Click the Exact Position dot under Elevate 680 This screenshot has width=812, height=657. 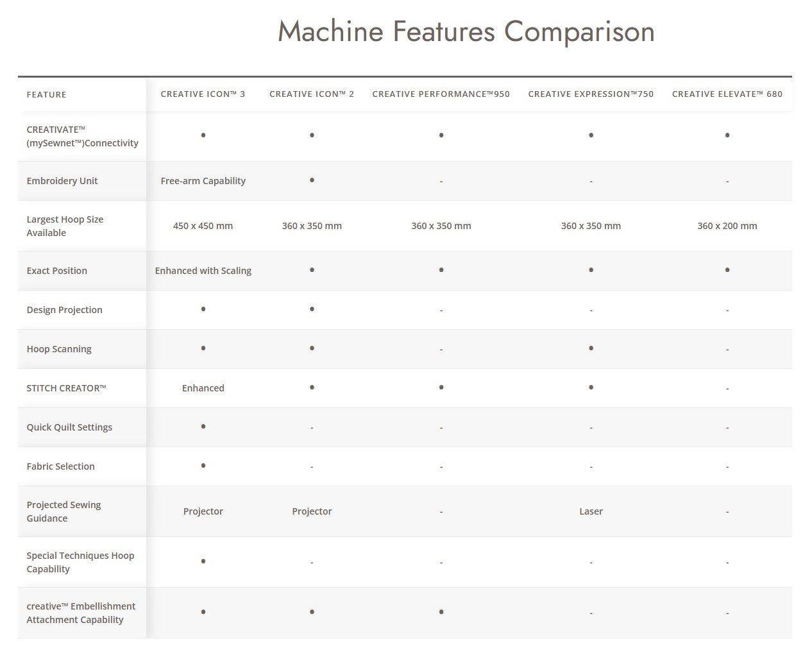coord(727,270)
